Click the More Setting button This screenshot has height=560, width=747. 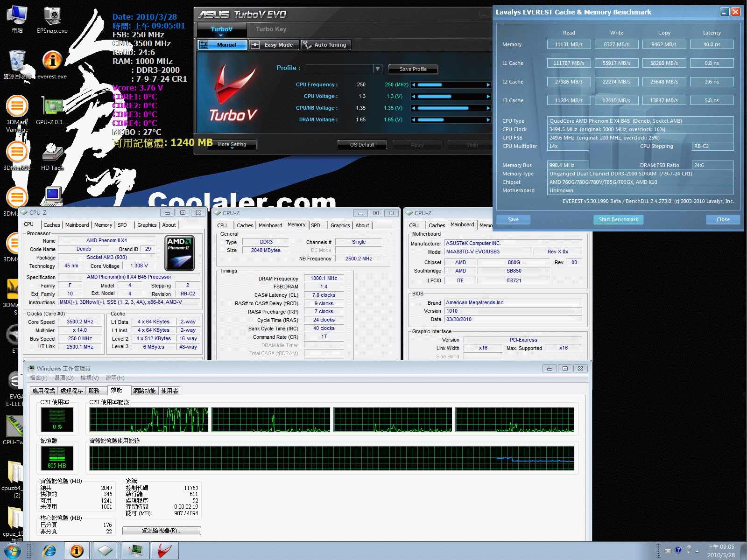(232, 144)
